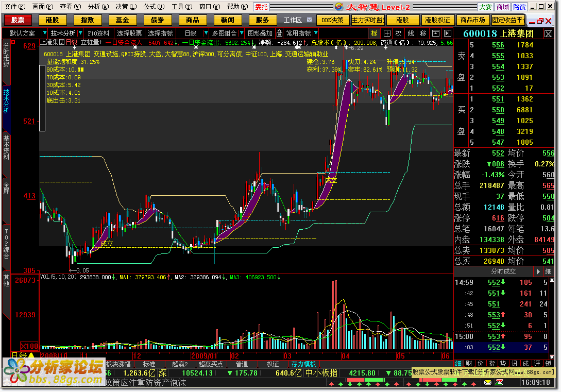
Task: Select the 成 tab at panel bottom
Action: (x=525, y=363)
